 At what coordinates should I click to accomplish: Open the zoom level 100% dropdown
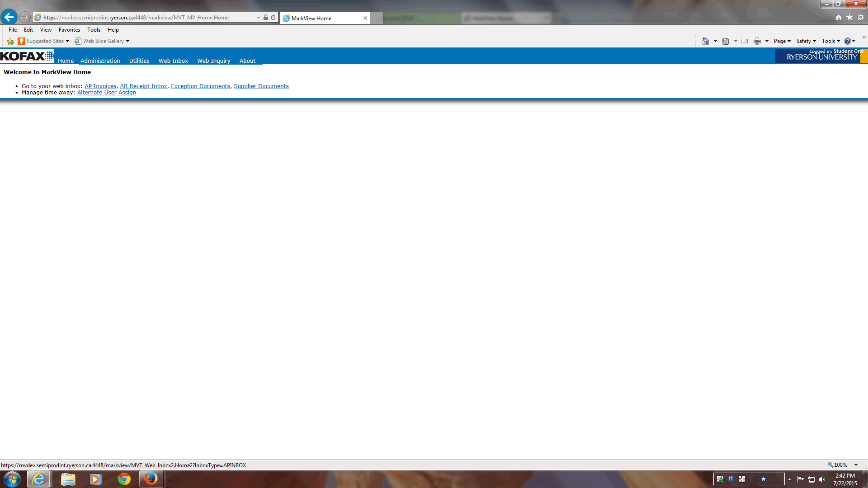(856, 465)
